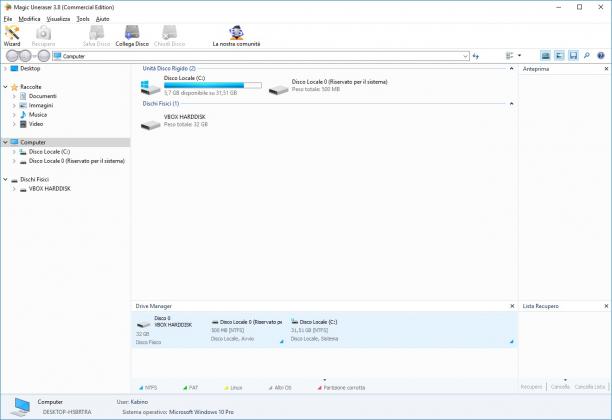Click the Partizione corrotta legend entry
Viewport: 612px width, 420px height.
341,388
